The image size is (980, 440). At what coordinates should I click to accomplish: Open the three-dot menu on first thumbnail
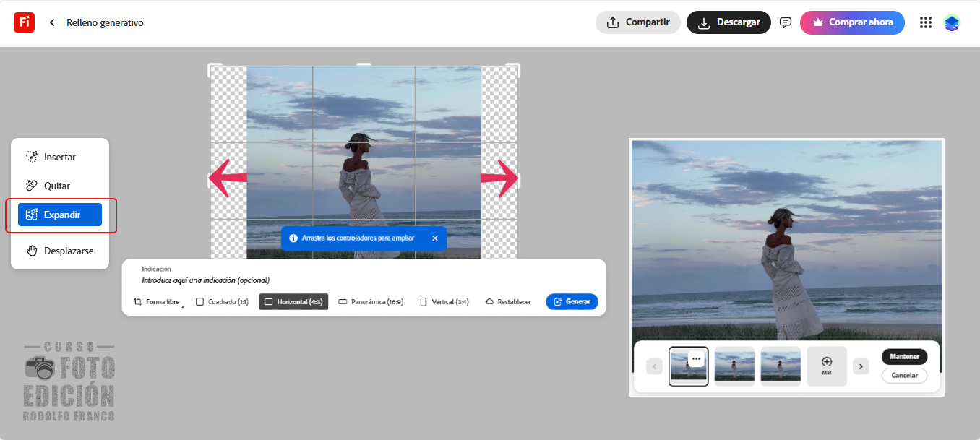coord(696,359)
